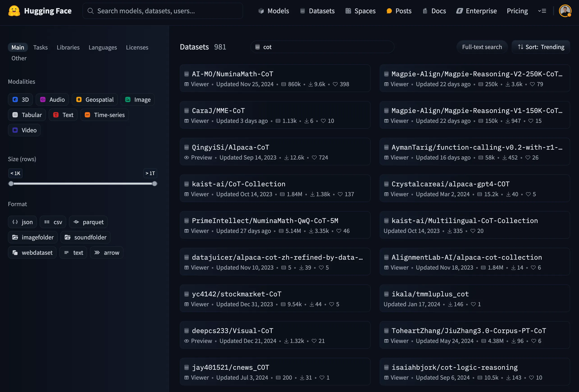Filter datasets by the Video modality

click(24, 130)
